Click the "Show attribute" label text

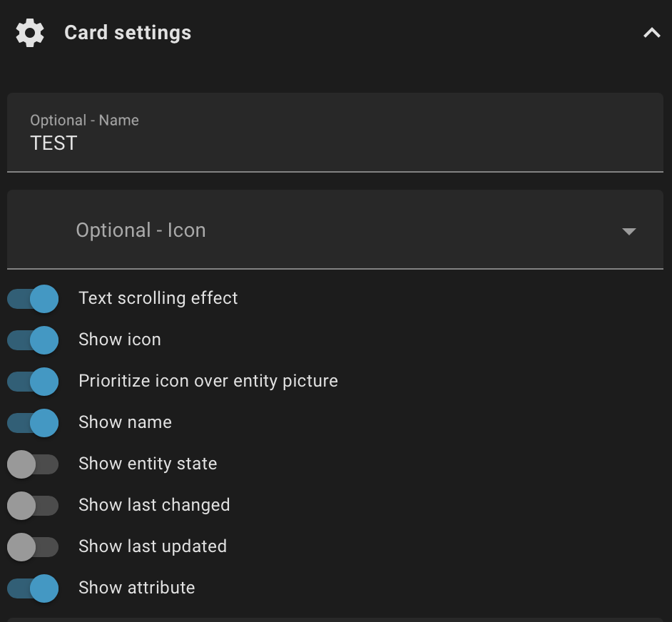(136, 588)
